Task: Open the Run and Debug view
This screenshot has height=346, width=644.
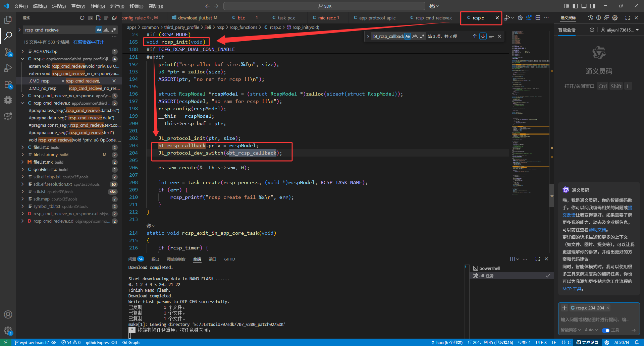Action: (8, 68)
